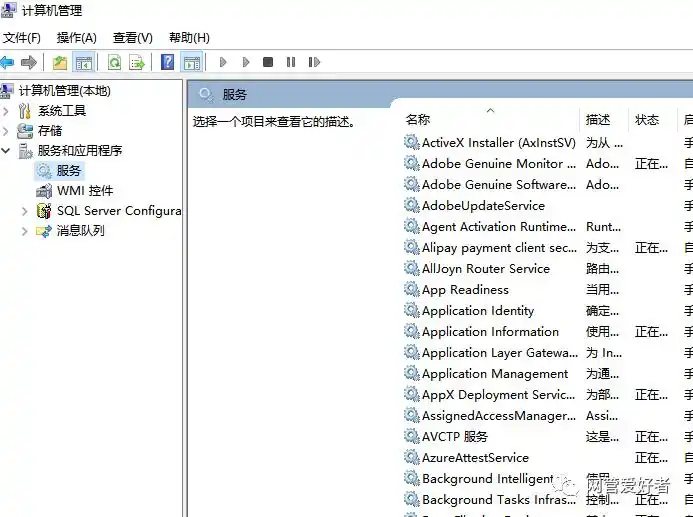
Task: Open the 操作(A) menu
Action: click(76, 38)
